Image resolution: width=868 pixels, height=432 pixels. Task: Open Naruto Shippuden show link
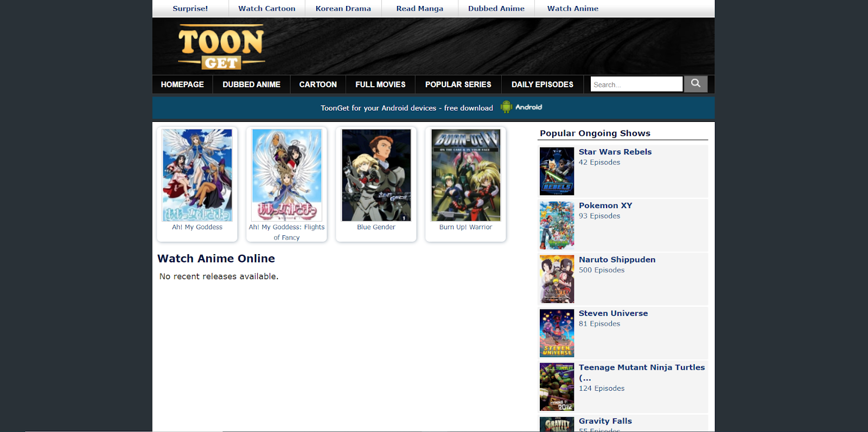coord(617,260)
